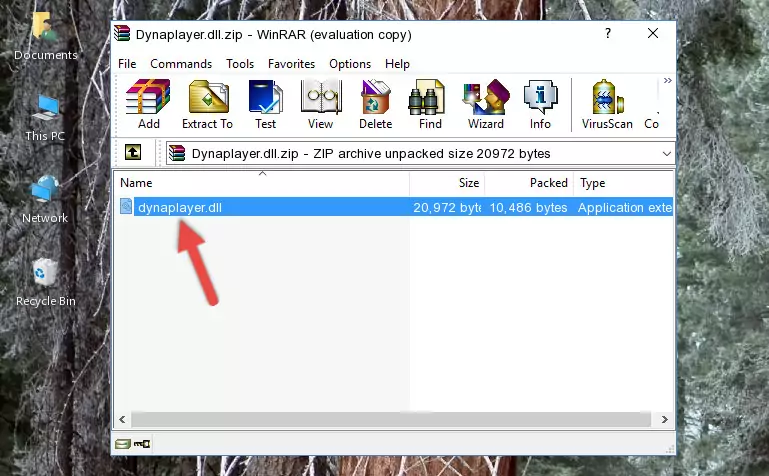This screenshot has height=476, width=769.
Task: Click the 10,486 bytes packed value
Action: pos(528,207)
